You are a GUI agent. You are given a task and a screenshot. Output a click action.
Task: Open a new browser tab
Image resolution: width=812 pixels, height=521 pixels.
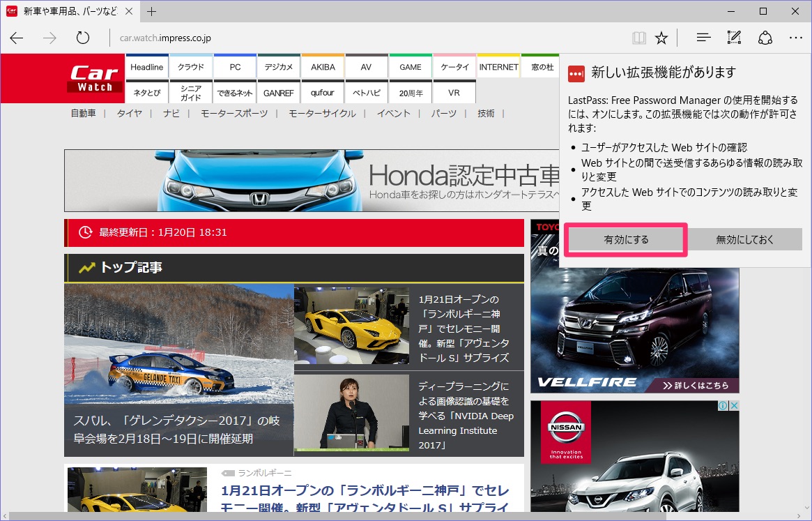click(x=151, y=11)
